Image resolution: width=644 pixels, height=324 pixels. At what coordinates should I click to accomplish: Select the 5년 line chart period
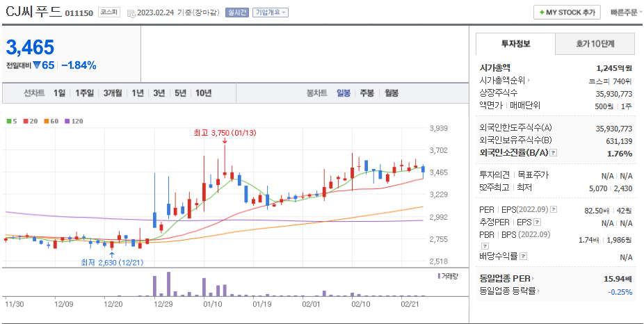pos(180,93)
